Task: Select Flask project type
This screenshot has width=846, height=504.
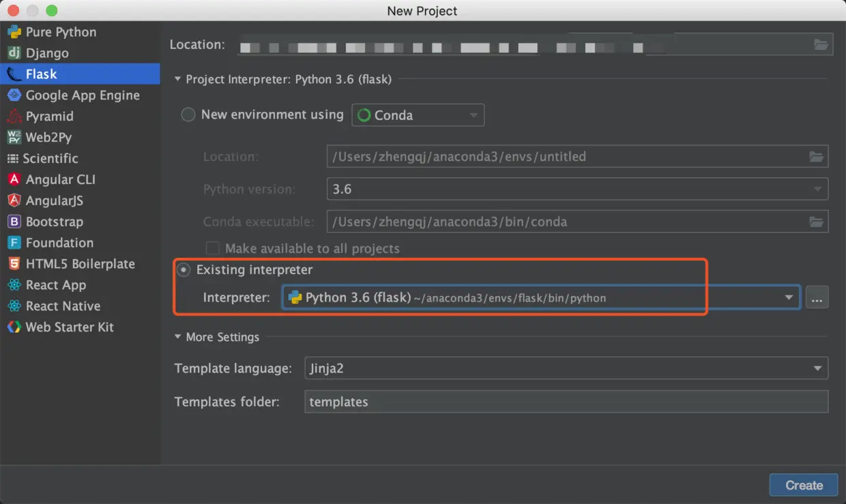Action: 80,74
